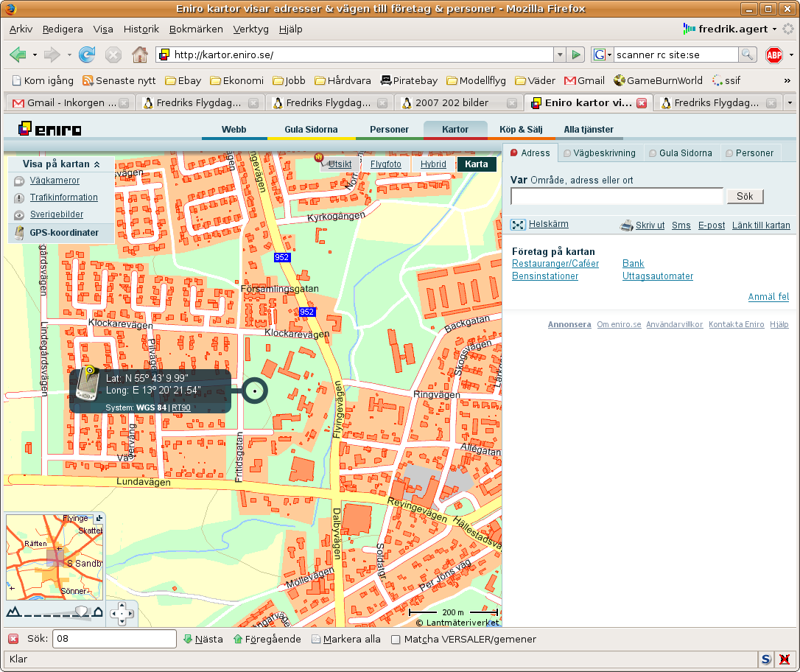
Task: Open the list-all-tabs dropdown
Action: pyautogui.click(x=790, y=103)
